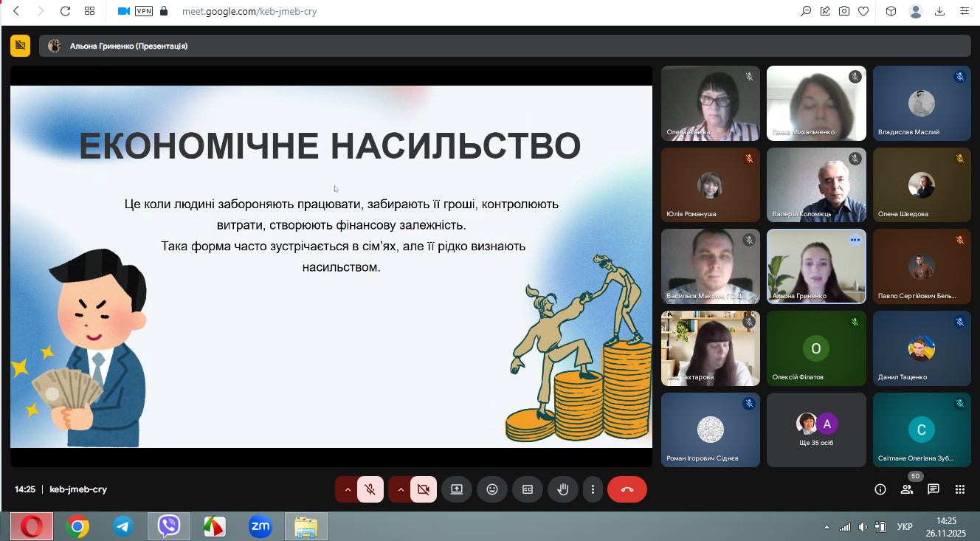Expand audio settings arrow next to microphone
This screenshot has width=980, height=541.
tap(347, 489)
